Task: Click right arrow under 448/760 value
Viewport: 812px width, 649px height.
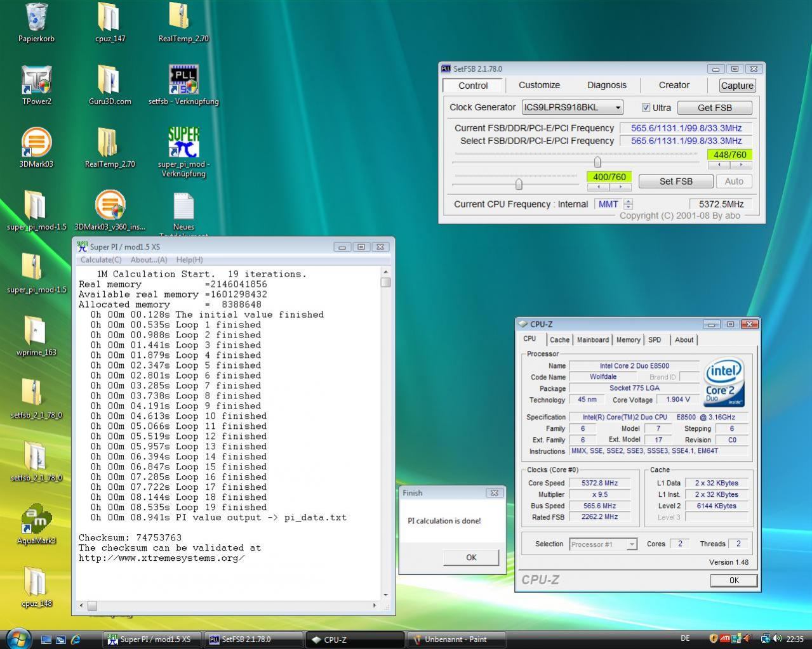Action: tap(740, 165)
